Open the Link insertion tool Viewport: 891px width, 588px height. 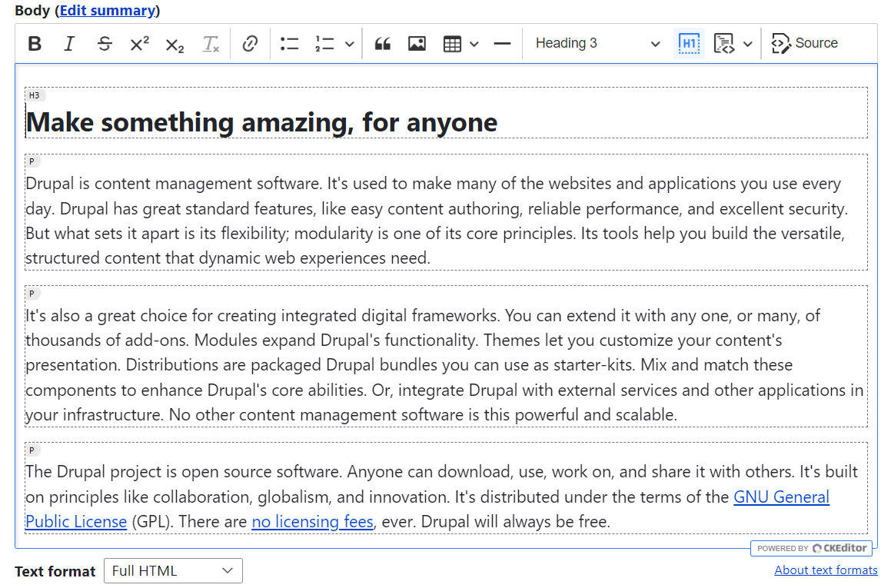(251, 43)
